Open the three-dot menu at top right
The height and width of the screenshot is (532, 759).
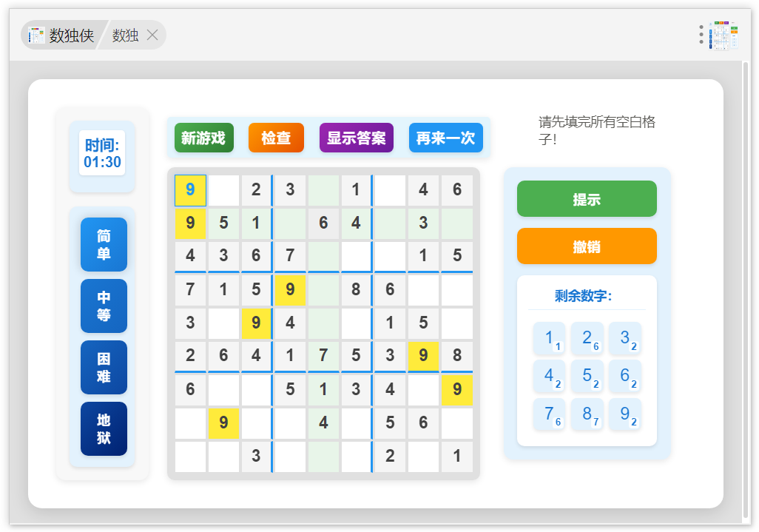pyautogui.click(x=701, y=35)
